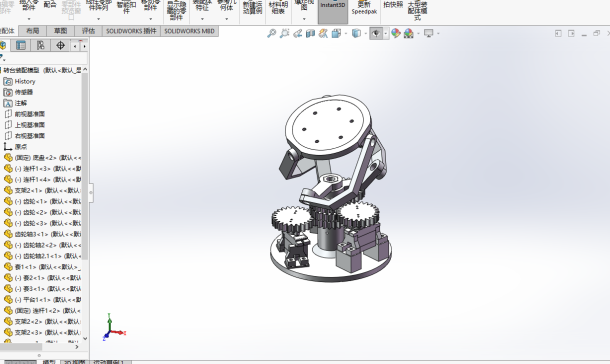Open the DimXpertManager crosshair tab icon
This screenshot has height=364, width=610.
point(60,46)
